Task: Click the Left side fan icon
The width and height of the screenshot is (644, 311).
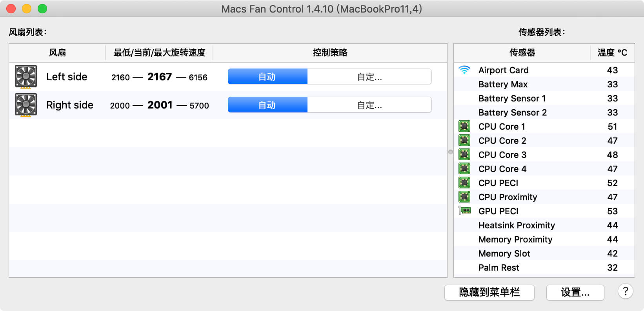Action: (26, 77)
